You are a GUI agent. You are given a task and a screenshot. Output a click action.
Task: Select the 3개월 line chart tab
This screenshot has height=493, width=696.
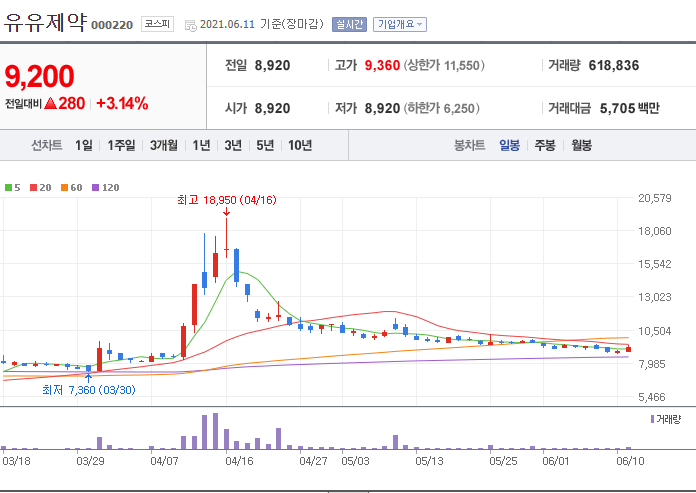click(x=164, y=145)
